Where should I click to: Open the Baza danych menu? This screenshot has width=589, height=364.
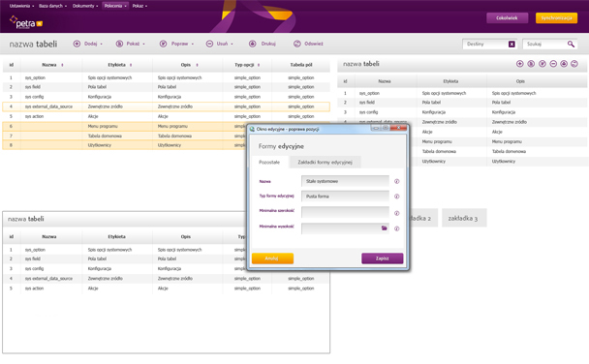coord(52,6)
